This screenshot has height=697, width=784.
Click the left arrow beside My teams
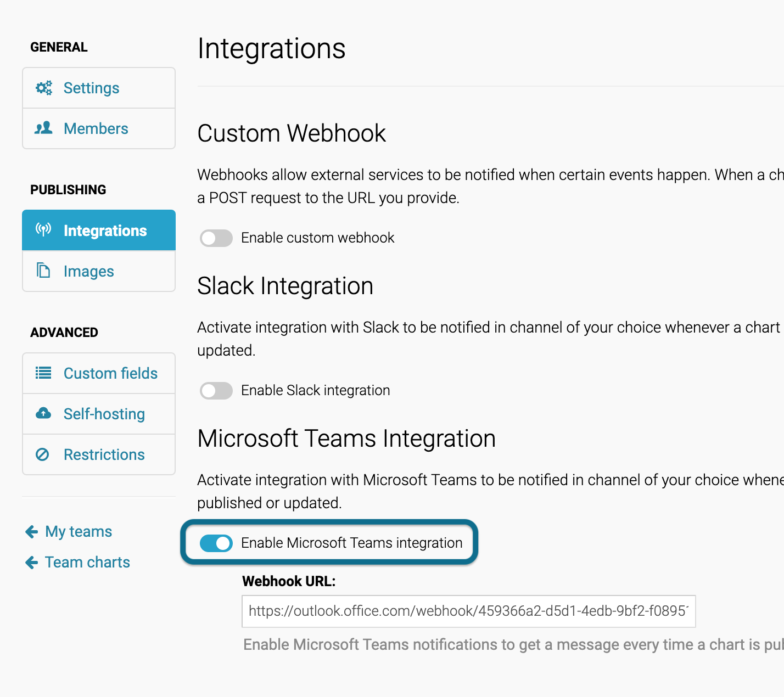[x=32, y=531]
